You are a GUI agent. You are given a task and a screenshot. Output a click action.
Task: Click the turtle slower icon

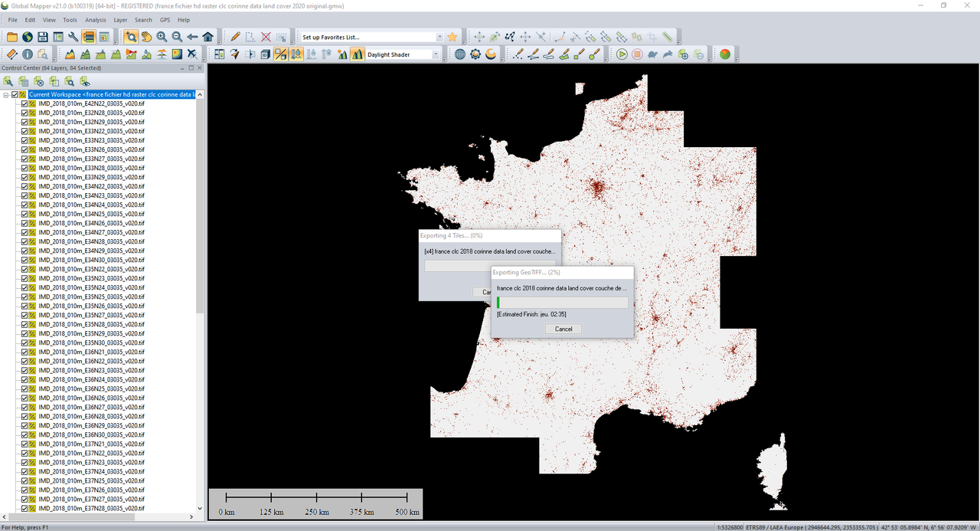[652, 54]
